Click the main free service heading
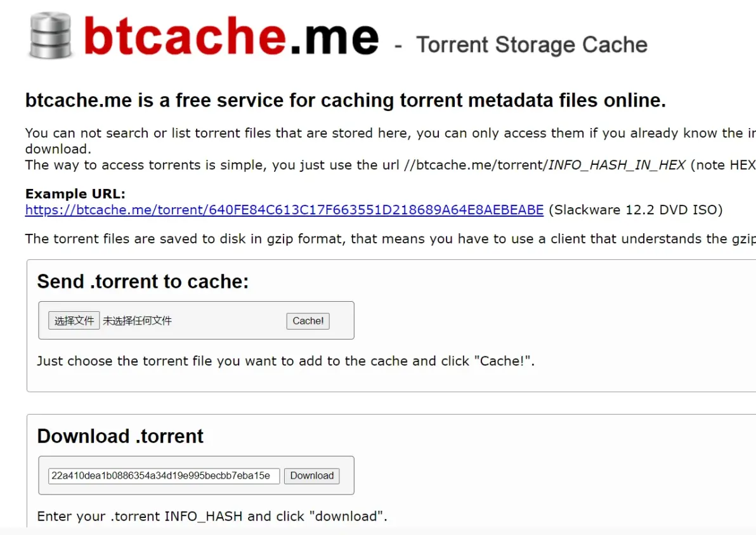The width and height of the screenshot is (756, 535). [x=346, y=101]
